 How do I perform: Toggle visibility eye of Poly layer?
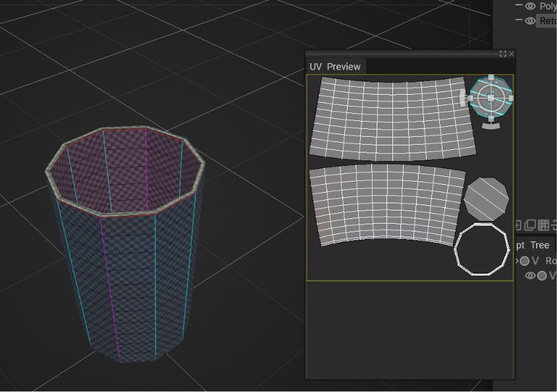coord(531,6)
